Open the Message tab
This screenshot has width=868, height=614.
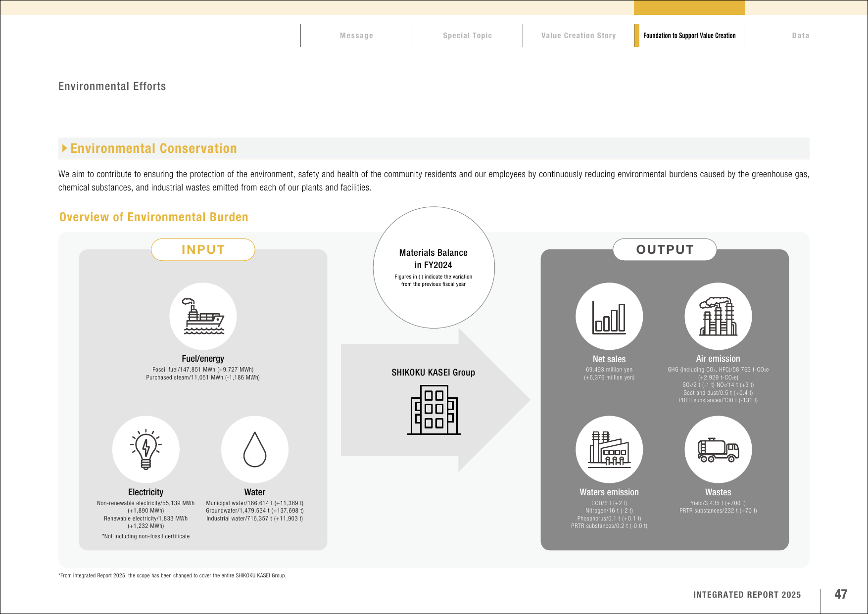pos(356,36)
